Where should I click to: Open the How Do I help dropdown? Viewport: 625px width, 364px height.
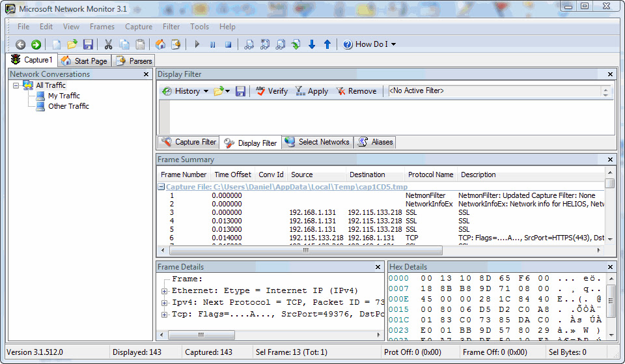(370, 44)
